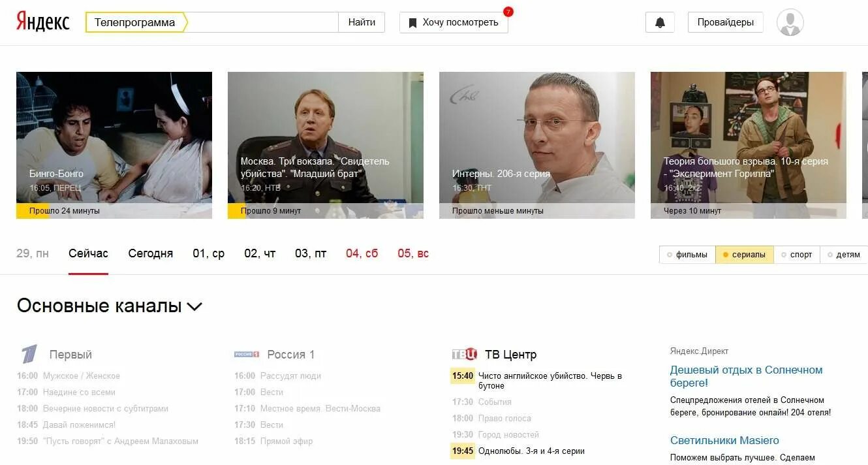
Task: Open the Москва. Три вокзала thumbnail
Action: pyautogui.click(x=326, y=145)
